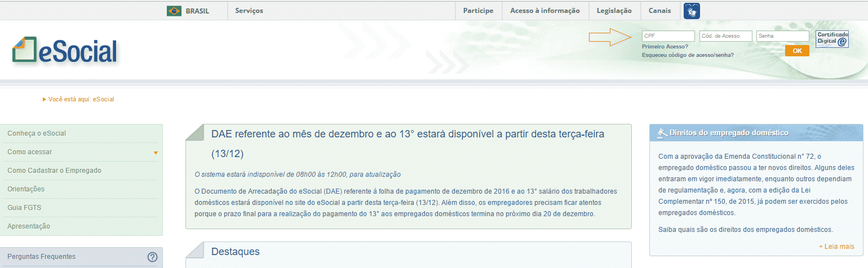
Task: Click into the CPF input field
Action: 668,36
